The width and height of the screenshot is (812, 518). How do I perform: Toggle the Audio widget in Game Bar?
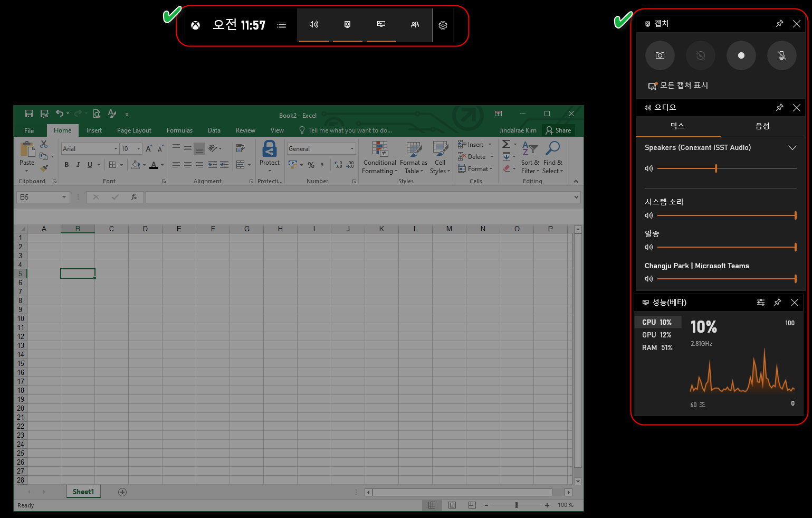coord(314,25)
